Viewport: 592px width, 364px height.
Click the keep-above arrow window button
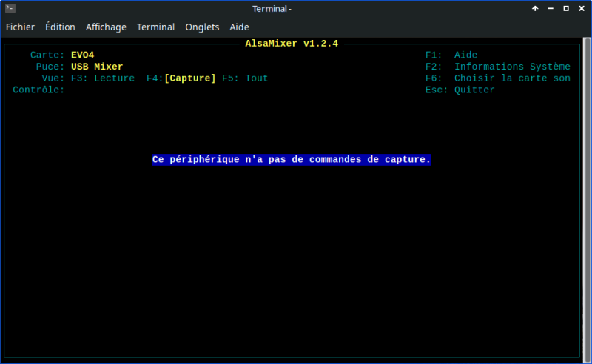pos(535,8)
